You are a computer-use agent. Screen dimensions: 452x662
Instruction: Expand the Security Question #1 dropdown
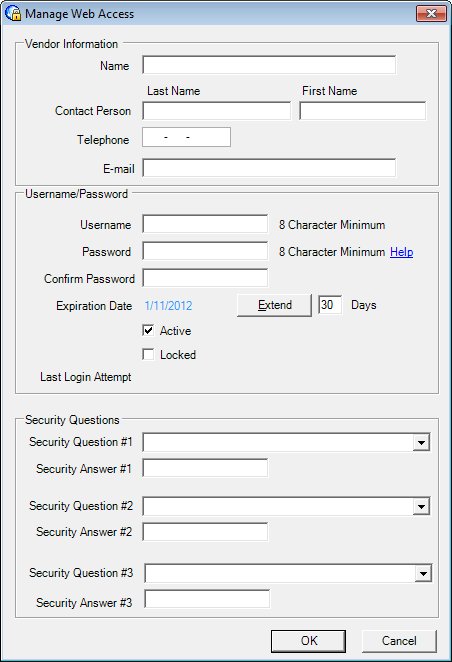coord(421,442)
